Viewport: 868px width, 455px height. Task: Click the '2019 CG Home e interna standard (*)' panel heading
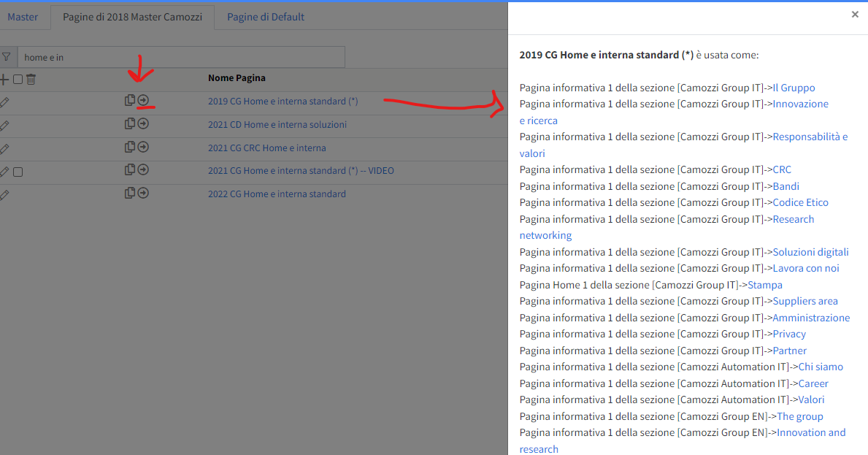(606, 55)
